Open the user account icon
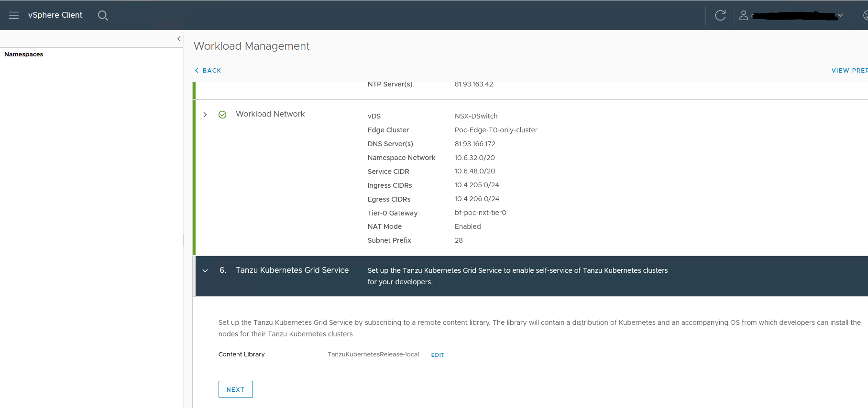 744,15
